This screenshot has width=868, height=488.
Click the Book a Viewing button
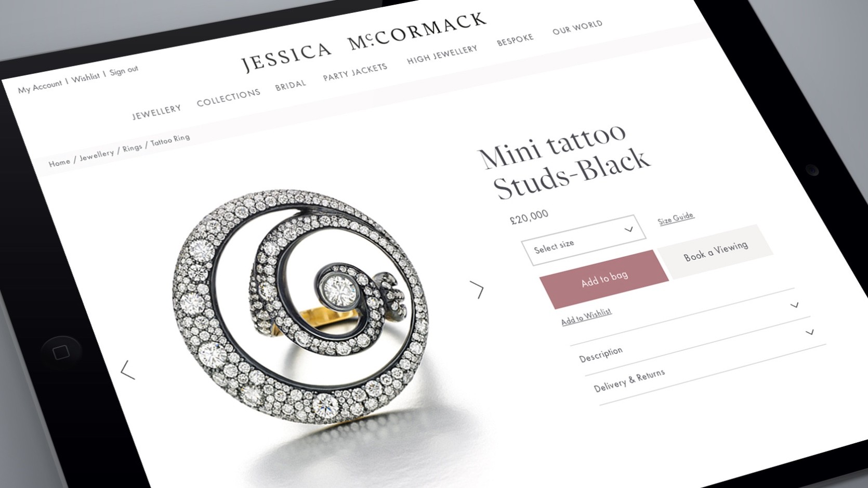[x=715, y=251]
